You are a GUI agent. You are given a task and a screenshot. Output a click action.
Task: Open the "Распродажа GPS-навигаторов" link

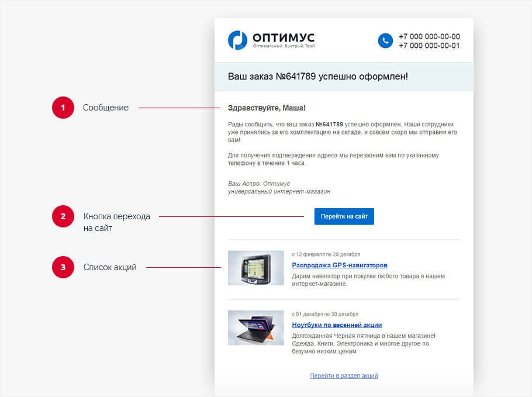pyautogui.click(x=339, y=265)
